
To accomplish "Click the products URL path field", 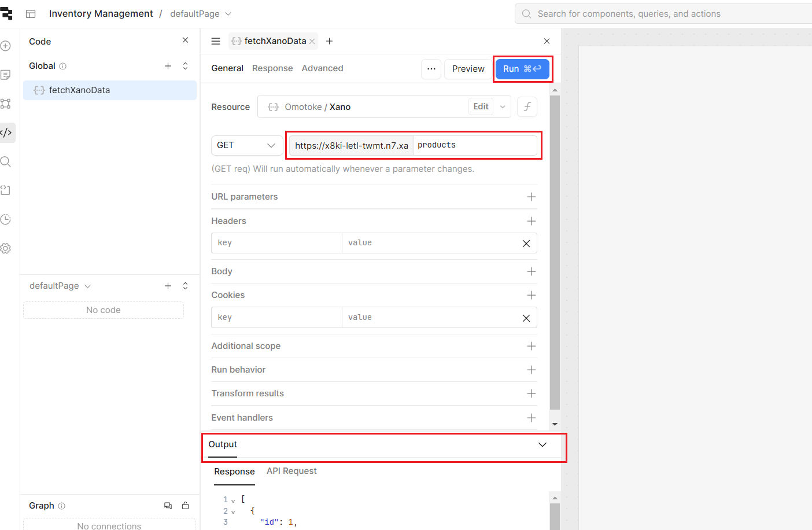I will (x=475, y=145).
